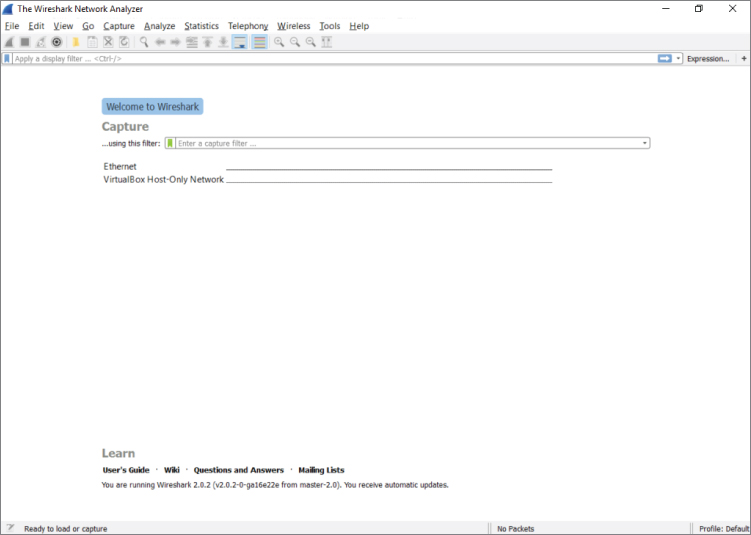Click the display filter bookmark icon

coord(7,58)
